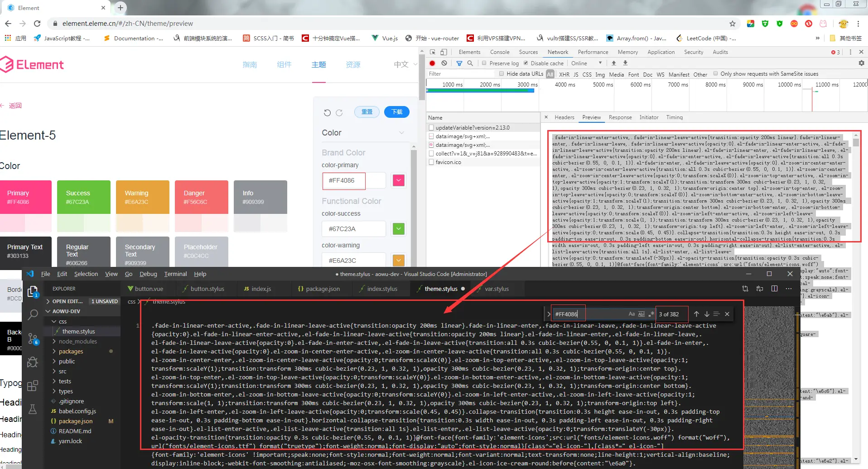Expand the replace row in find widget
Viewport: 868px width, 469px height.
tap(549, 314)
